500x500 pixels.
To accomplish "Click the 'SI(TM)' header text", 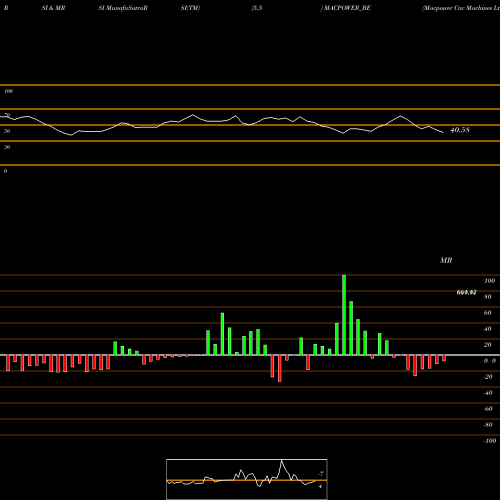I will click(x=190, y=8).
